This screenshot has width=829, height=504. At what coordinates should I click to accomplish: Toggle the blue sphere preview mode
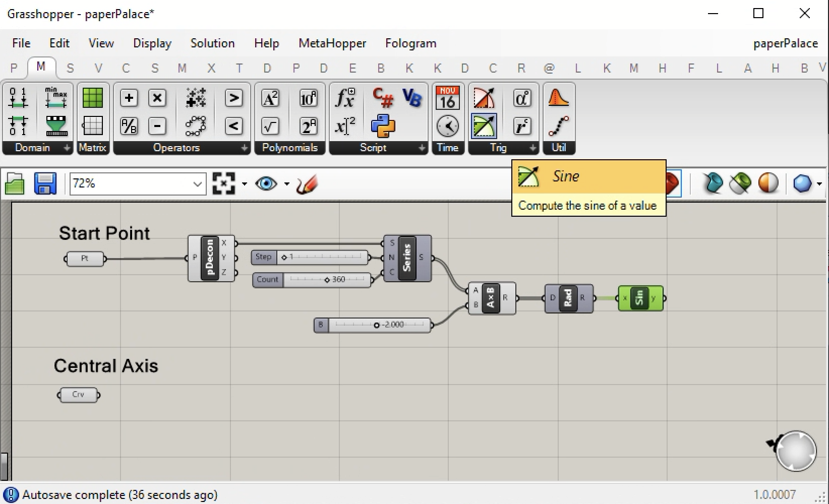[x=802, y=183]
